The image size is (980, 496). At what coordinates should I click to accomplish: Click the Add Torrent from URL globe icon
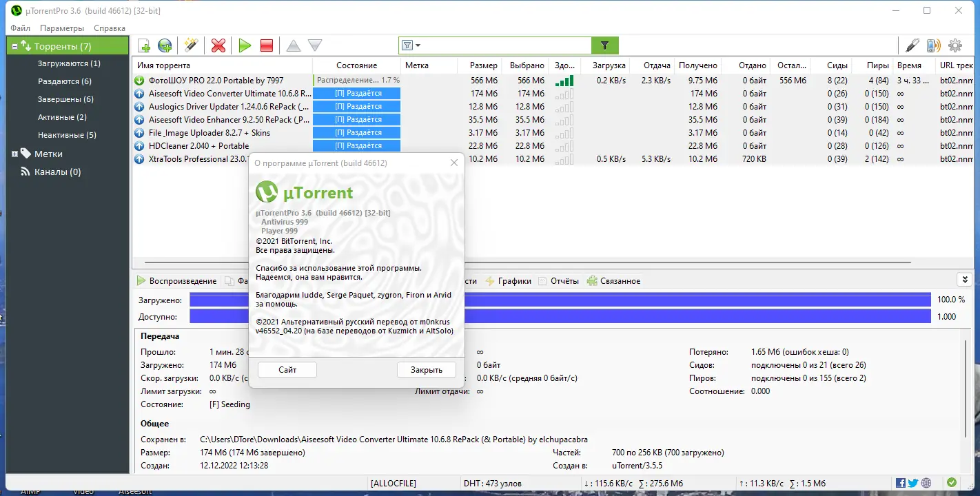(x=165, y=46)
